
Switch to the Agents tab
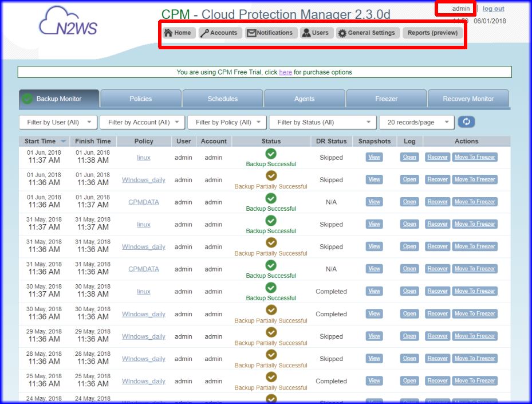304,99
